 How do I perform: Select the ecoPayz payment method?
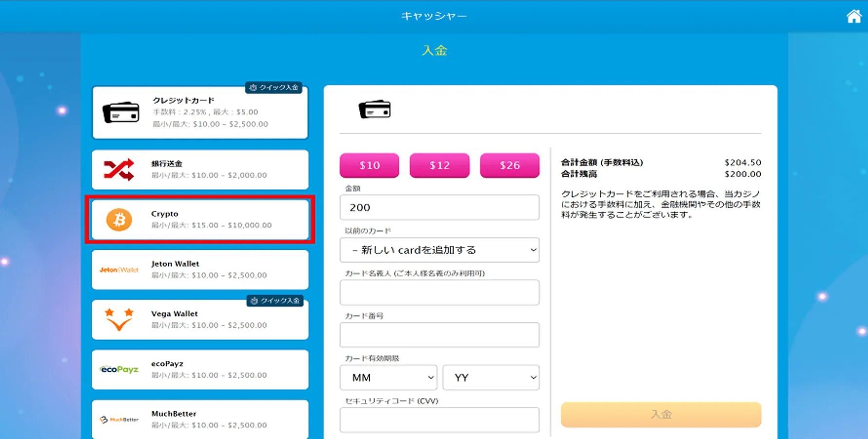(x=200, y=369)
